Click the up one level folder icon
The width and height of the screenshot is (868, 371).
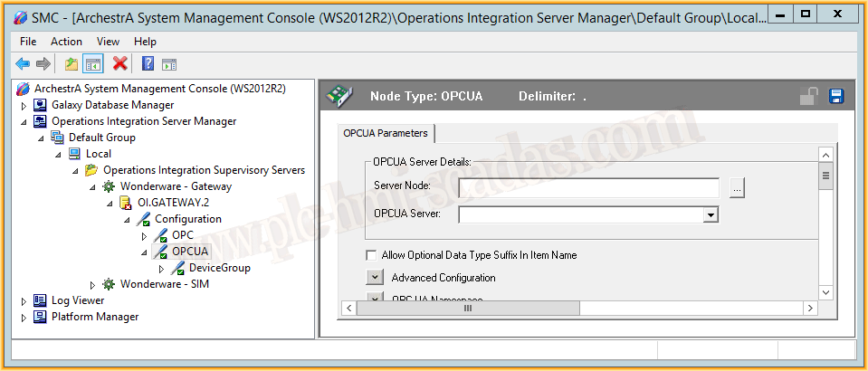[x=71, y=63]
